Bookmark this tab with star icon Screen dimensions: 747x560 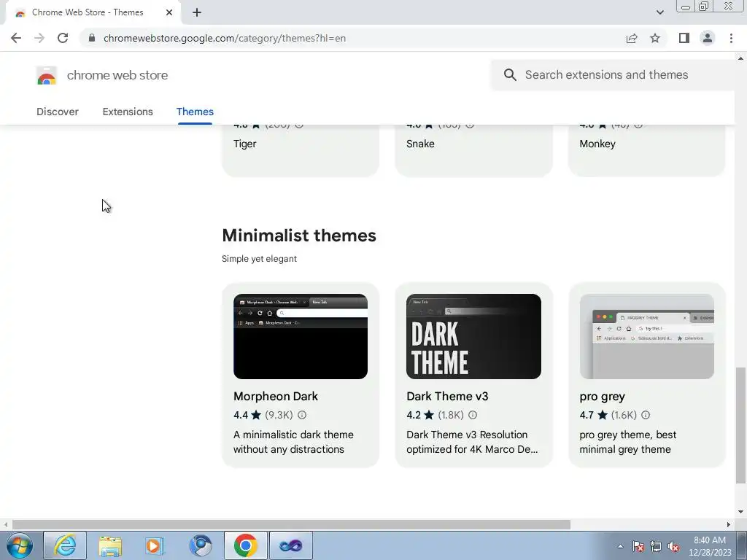(x=655, y=38)
